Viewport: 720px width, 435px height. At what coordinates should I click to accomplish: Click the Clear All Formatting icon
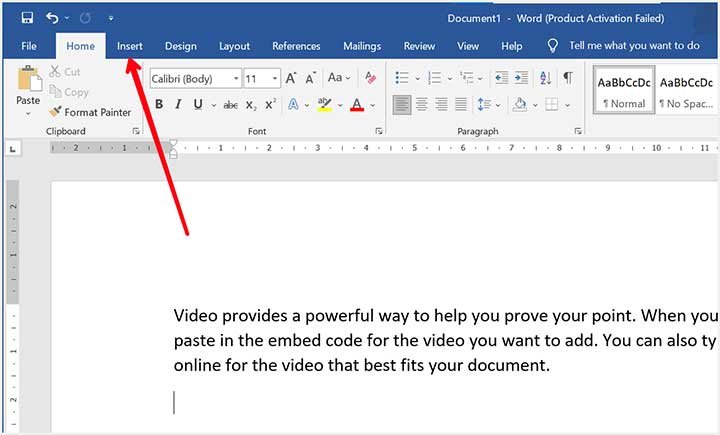pyautogui.click(x=370, y=78)
